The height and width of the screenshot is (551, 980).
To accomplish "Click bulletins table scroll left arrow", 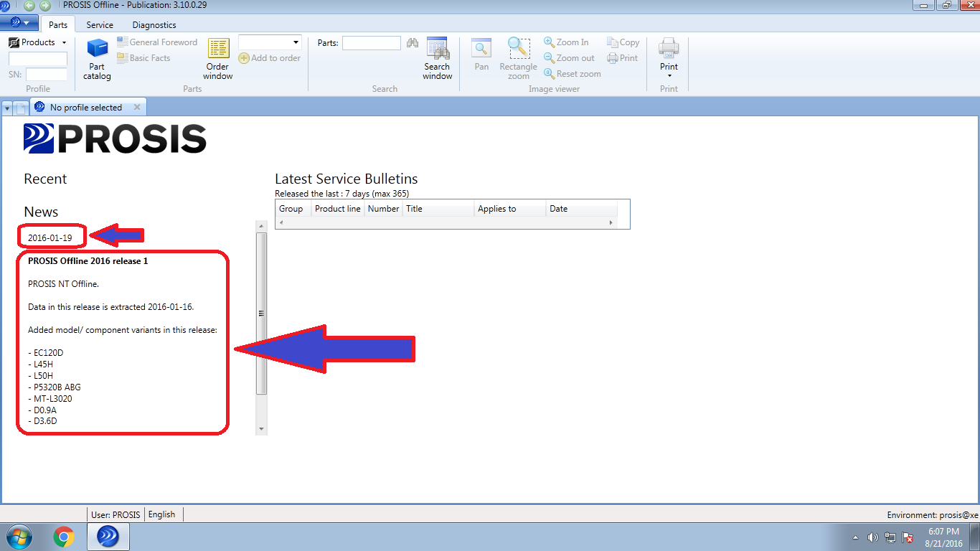I will pyautogui.click(x=281, y=223).
